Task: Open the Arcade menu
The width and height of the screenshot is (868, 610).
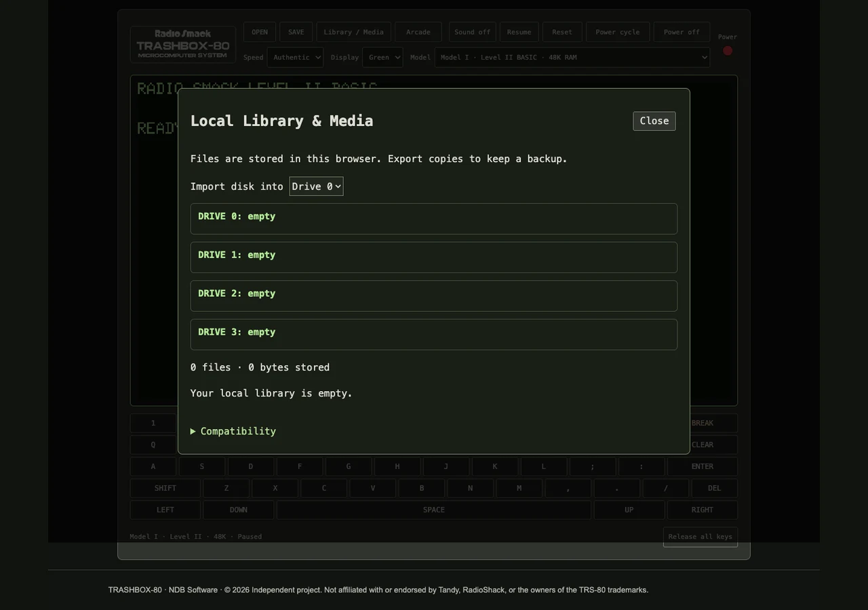Action: point(418,32)
